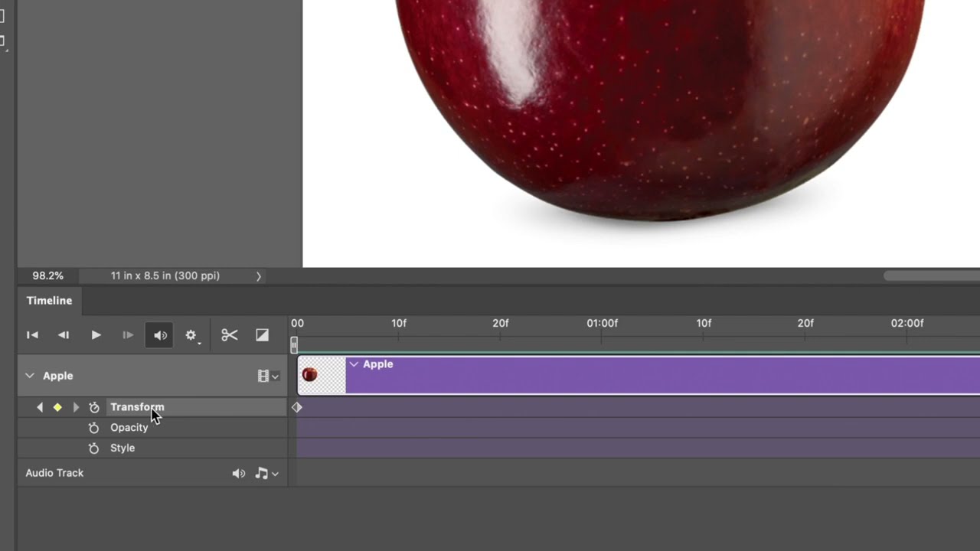Open Audio Track music note menu

click(266, 474)
